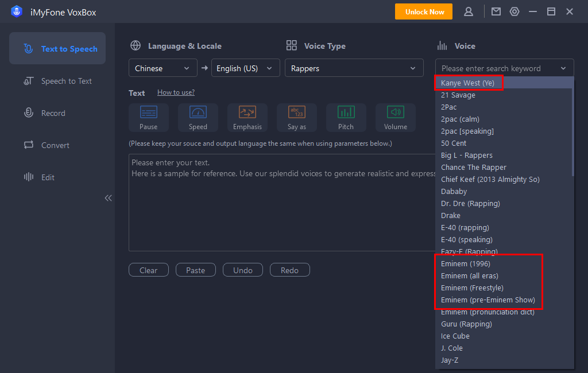Select 50 Cent voice
This screenshot has width=588, height=373.
504,143
